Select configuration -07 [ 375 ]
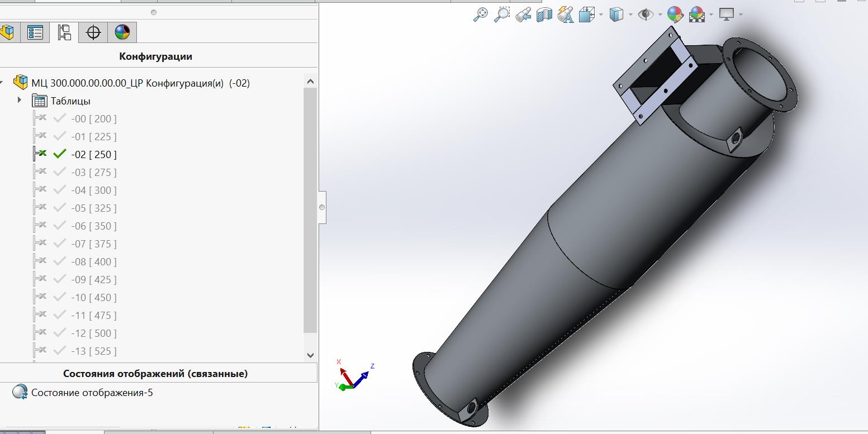The image size is (868, 434). tap(94, 244)
